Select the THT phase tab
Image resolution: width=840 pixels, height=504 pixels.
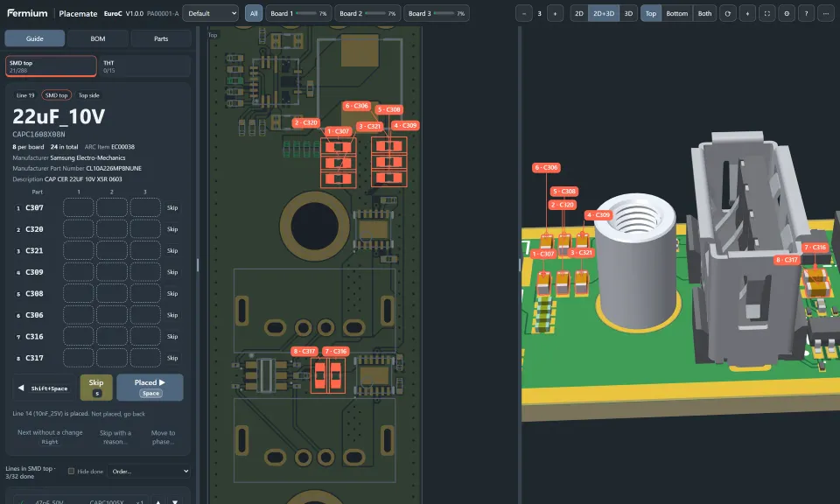click(144, 66)
